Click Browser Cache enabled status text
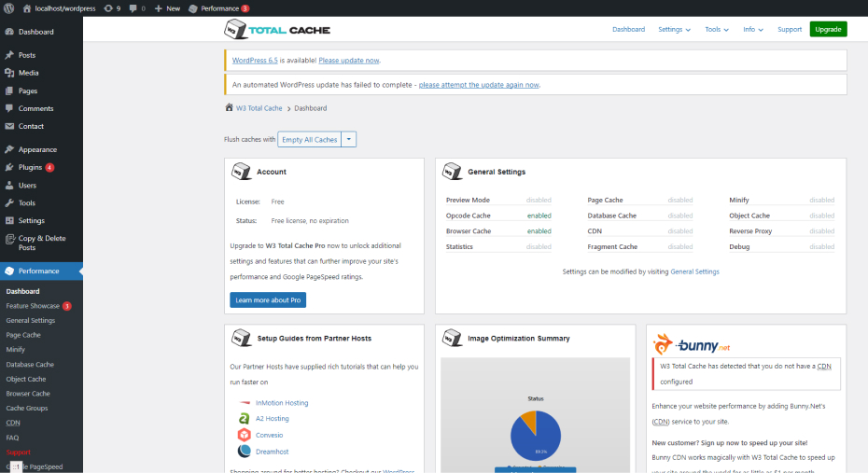868x473 pixels. (539, 231)
